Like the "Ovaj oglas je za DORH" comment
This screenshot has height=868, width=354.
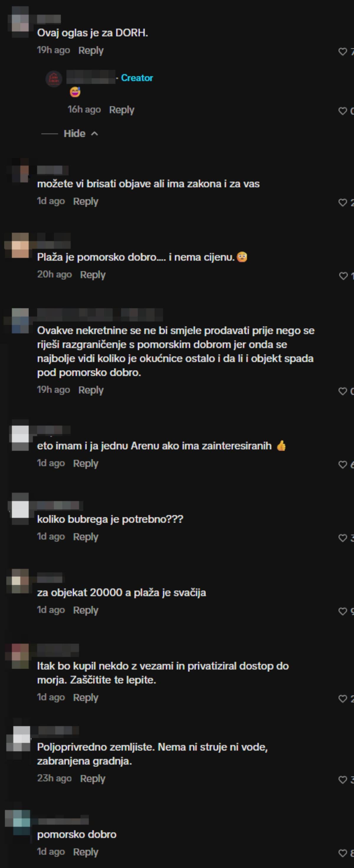point(342,52)
